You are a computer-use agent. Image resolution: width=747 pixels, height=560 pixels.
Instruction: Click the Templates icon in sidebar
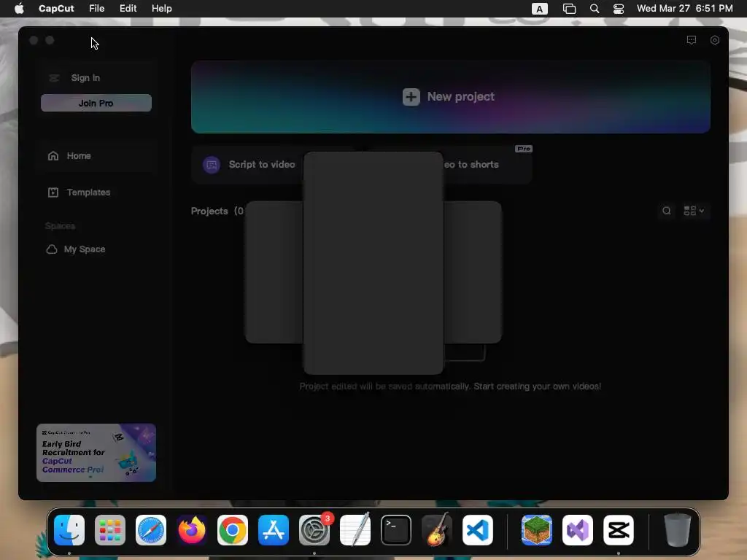(x=53, y=192)
